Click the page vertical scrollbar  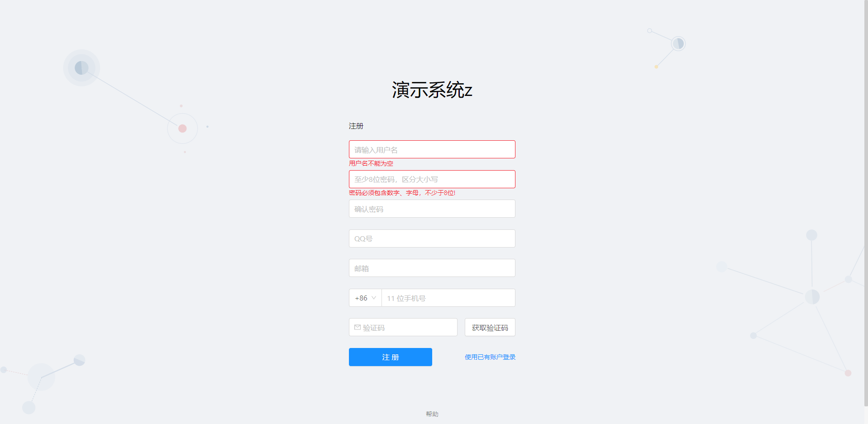tap(866, 204)
